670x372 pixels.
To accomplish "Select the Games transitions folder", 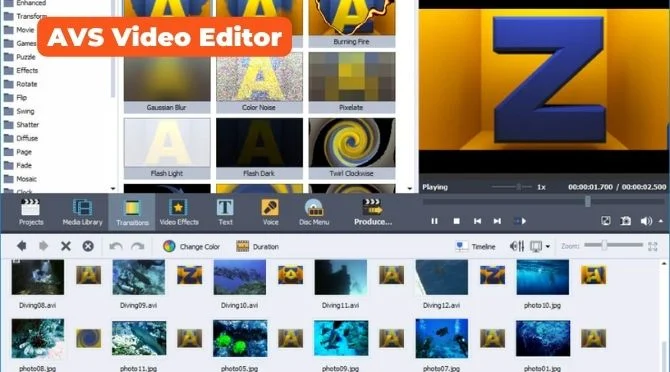I will [x=20, y=43].
